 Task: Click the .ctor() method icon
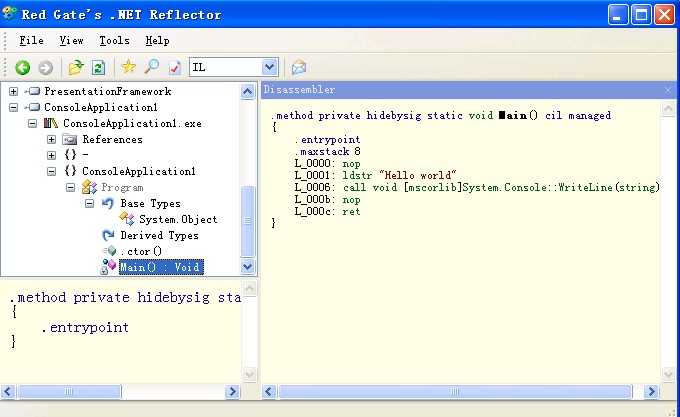pyautogui.click(x=110, y=251)
